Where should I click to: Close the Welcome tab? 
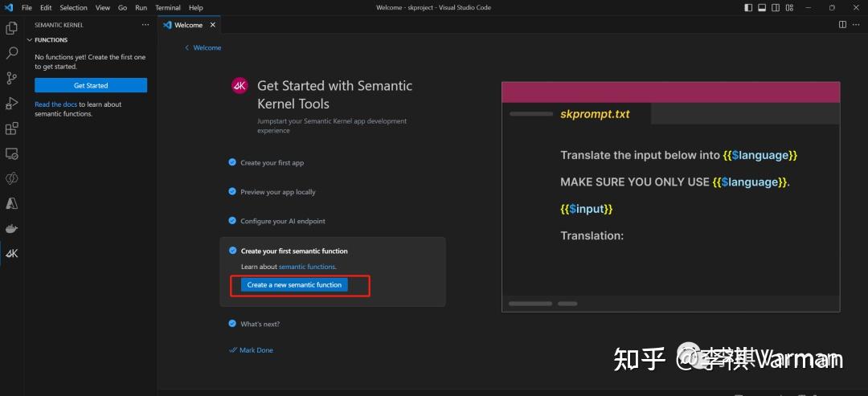point(212,25)
